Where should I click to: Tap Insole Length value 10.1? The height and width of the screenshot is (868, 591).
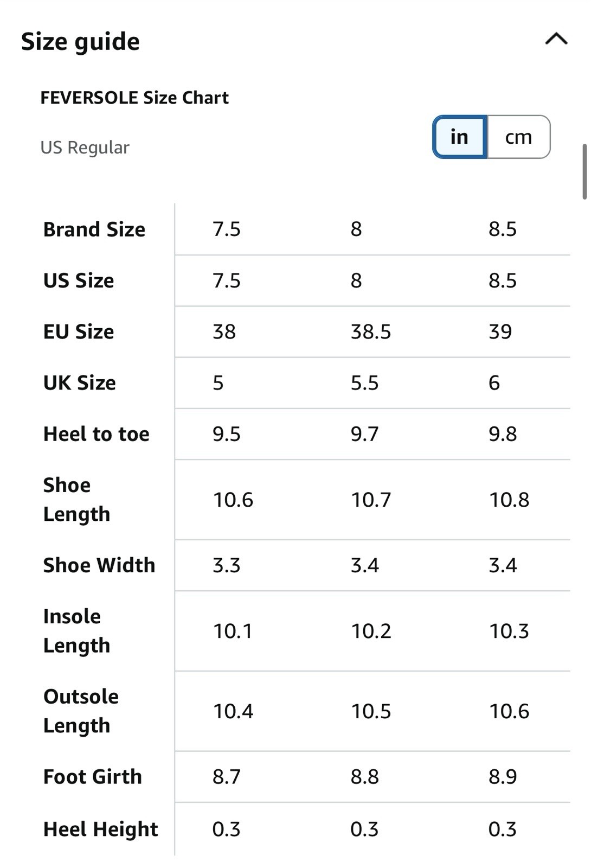[x=233, y=631]
